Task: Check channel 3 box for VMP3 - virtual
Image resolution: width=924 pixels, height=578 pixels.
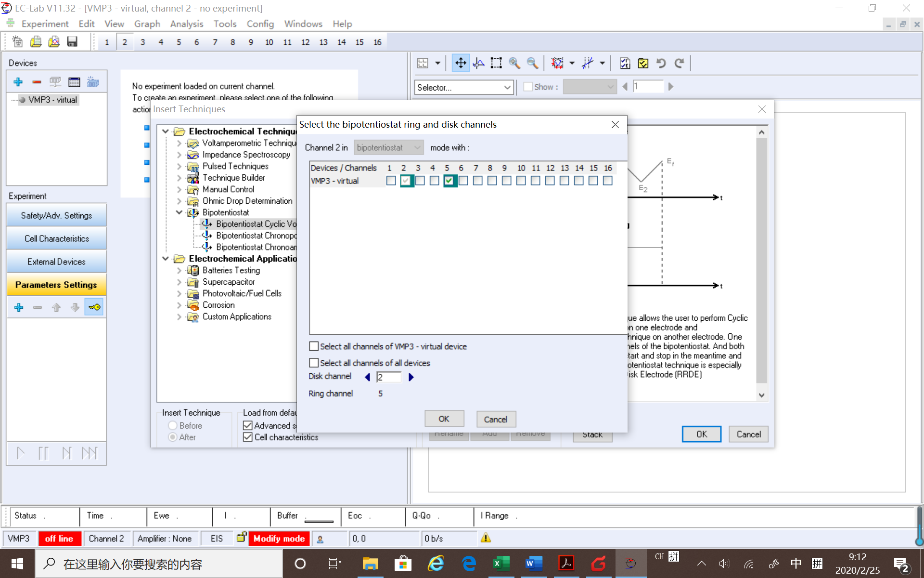Action: coord(420,181)
